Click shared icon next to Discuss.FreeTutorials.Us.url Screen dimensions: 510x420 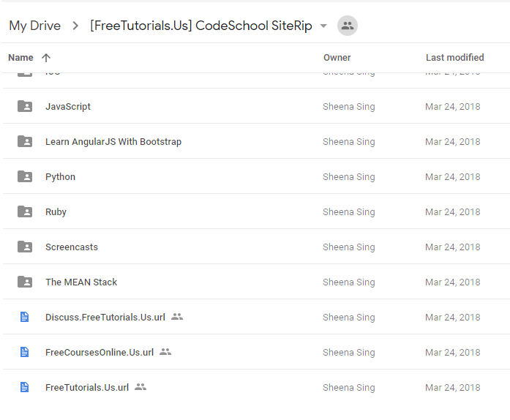[x=177, y=317]
